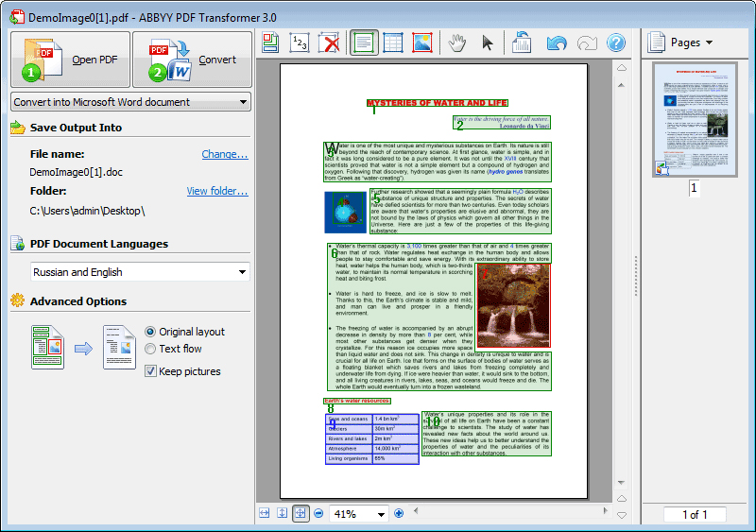Open the Convert into Microsoft Word dropdown
756x532 pixels.
point(131,102)
